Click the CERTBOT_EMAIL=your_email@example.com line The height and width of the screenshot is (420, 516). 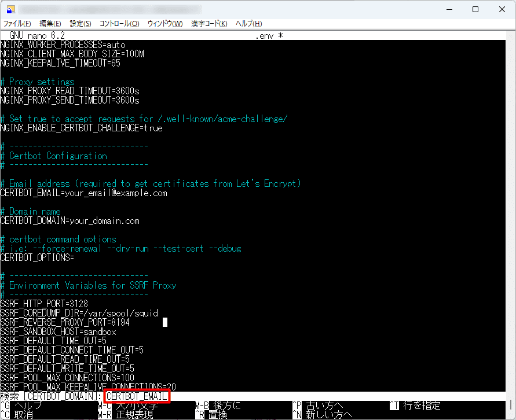[84, 193]
